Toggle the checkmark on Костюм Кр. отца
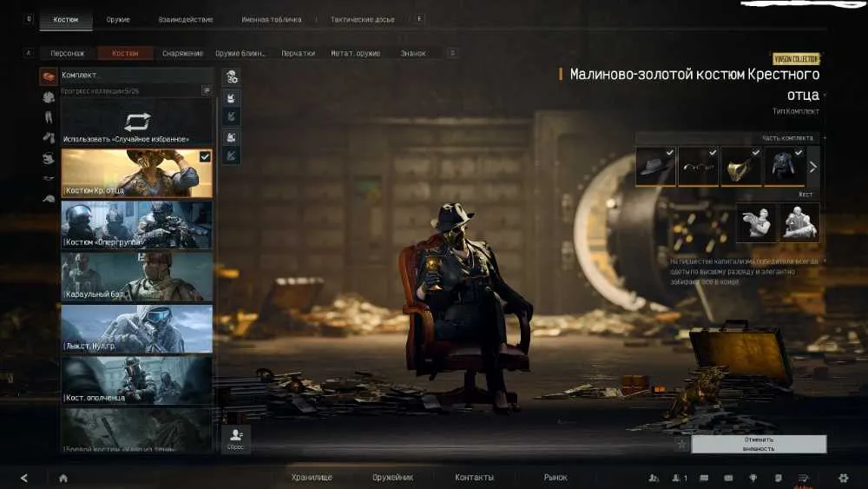Screen dimensions: 868x489 point(205,156)
